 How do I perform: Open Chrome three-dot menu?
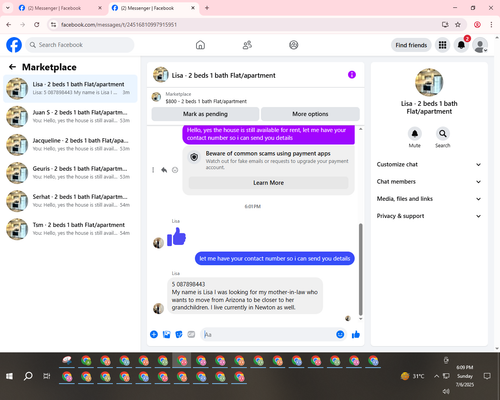(491, 25)
